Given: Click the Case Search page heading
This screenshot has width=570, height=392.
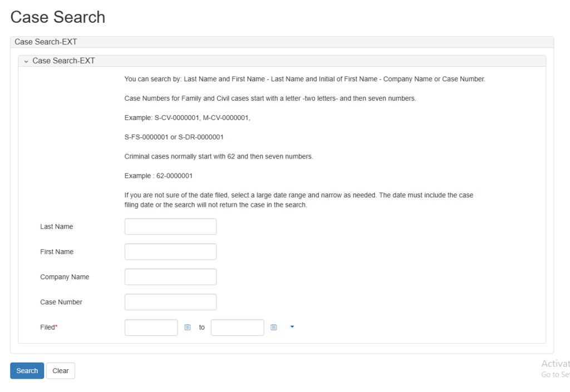Looking at the screenshot, I should [58, 17].
